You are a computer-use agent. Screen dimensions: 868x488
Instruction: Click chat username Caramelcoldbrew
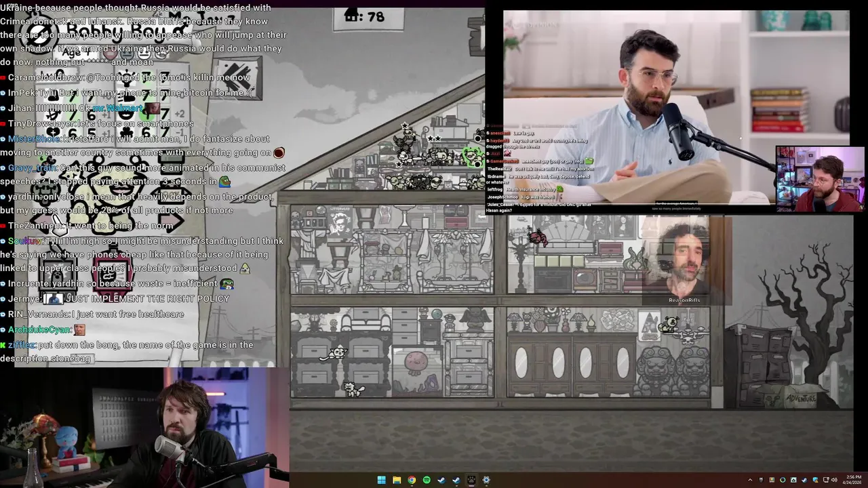tap(46, 77)
